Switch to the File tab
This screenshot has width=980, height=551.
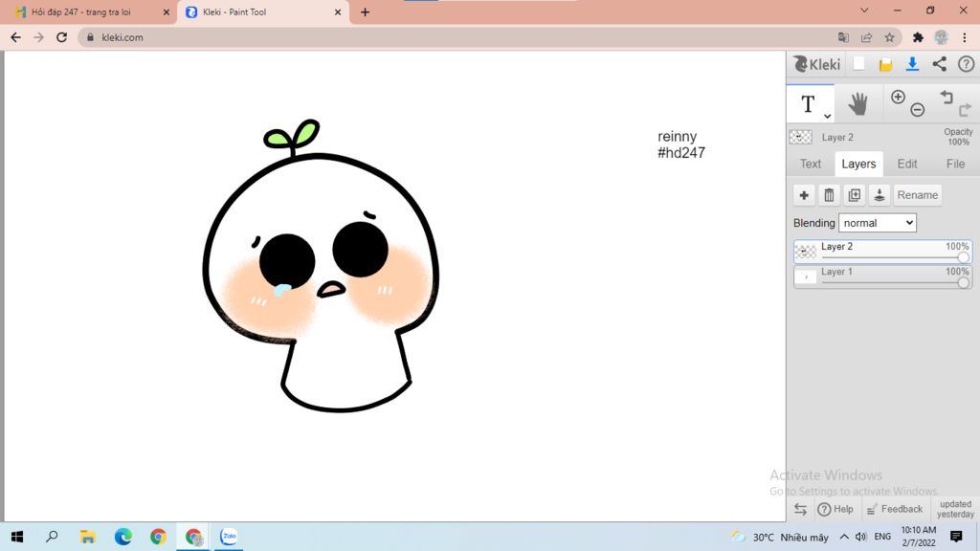pyautogui.click(x=955, y=164)
